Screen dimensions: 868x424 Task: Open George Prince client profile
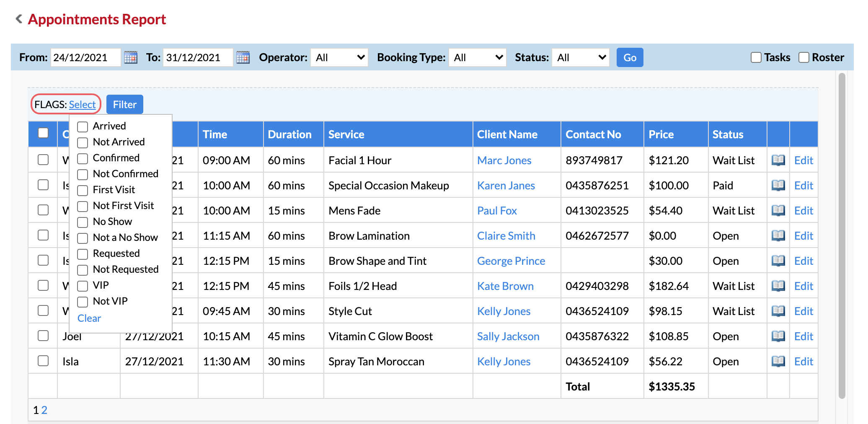(511, 261)
